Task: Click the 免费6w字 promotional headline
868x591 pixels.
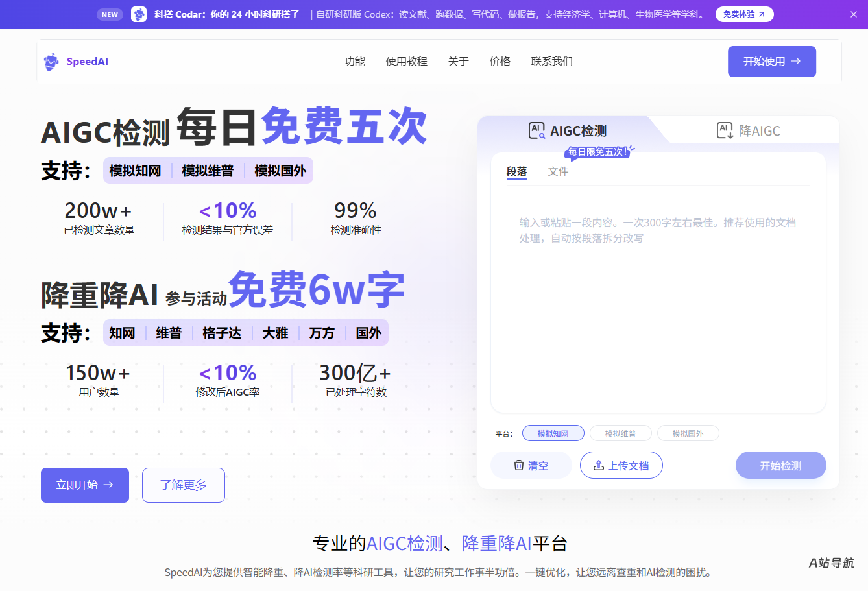Action: click(x=317, y=289)
